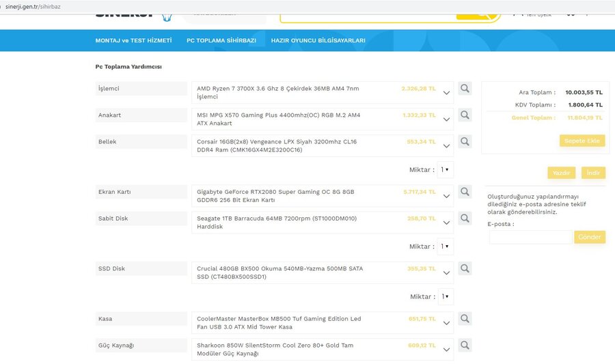Click the 609,12 TL power supply price
Screen dimensions: 615x364
(x=422, y=346)
